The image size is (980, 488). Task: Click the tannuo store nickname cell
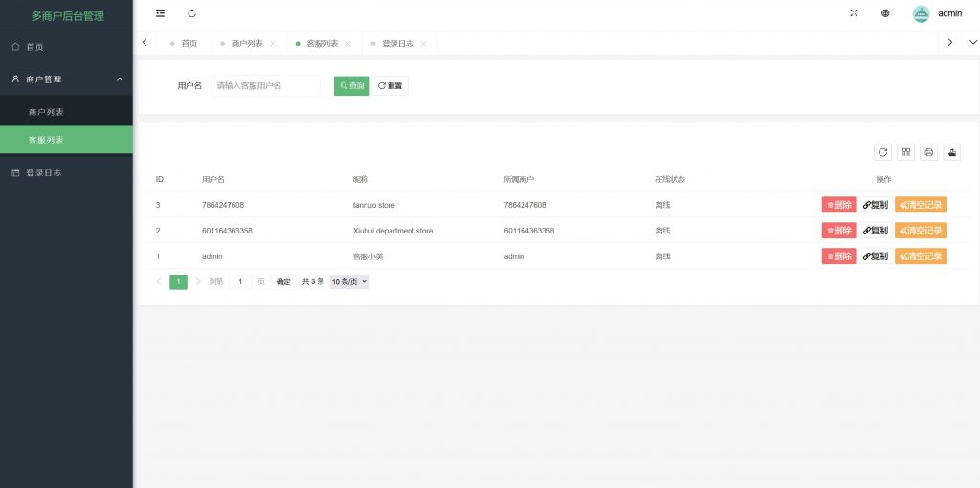click(374, 205)
